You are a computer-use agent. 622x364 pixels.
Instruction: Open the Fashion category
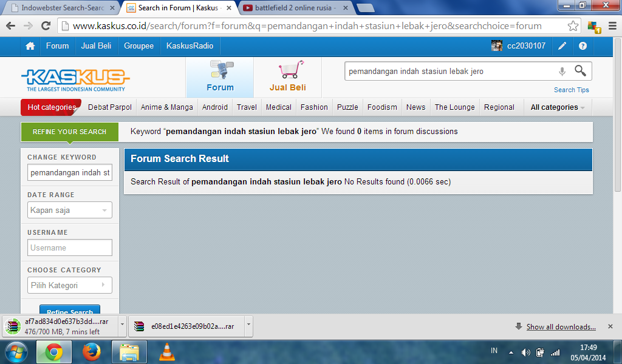[x=314, y=107]
